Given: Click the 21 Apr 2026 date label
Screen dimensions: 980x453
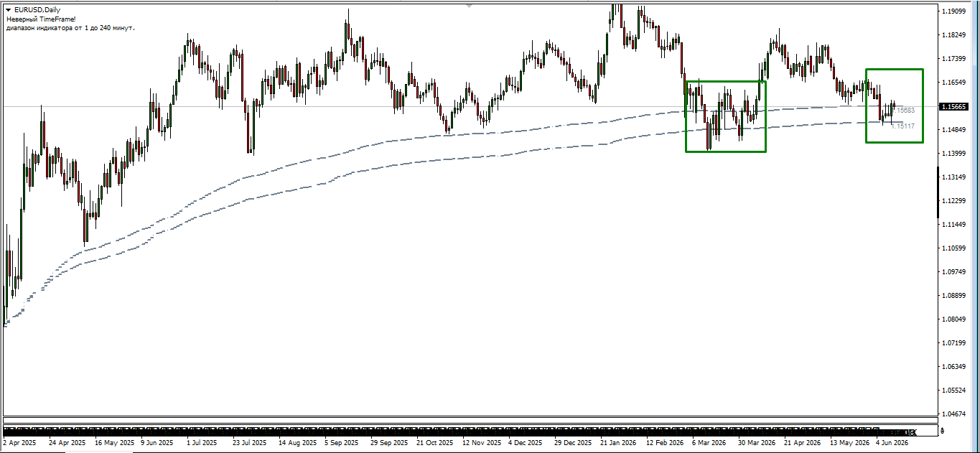Looking at the screenshot, I should [x=803, y=444].
